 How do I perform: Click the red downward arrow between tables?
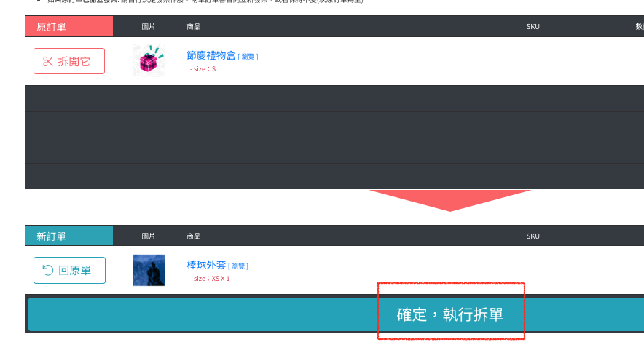pos(450,200)
